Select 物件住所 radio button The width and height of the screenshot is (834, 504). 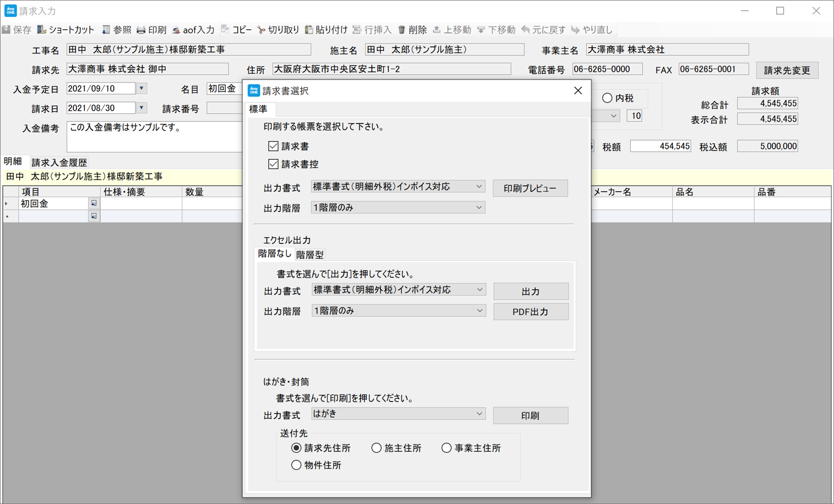coord(296,465)
